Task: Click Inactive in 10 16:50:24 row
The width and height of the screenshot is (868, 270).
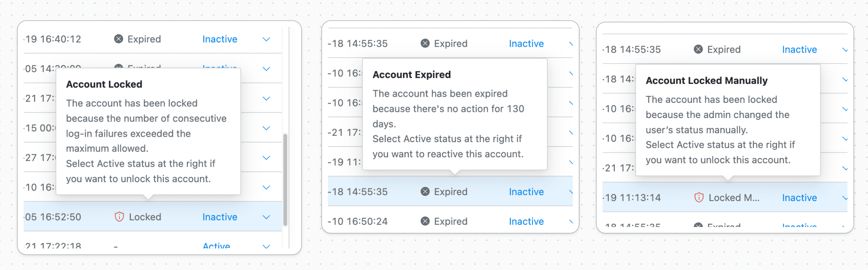Action: click(x=526, y=222)
